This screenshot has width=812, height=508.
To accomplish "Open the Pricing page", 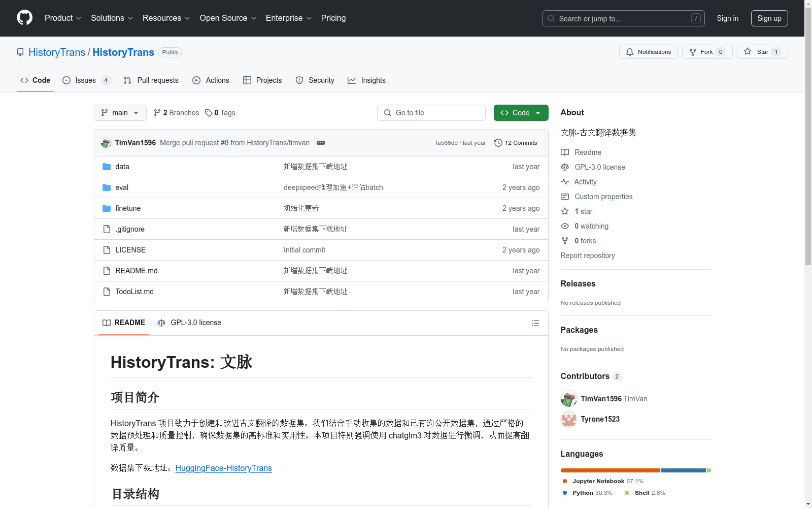I will (333, 18).
